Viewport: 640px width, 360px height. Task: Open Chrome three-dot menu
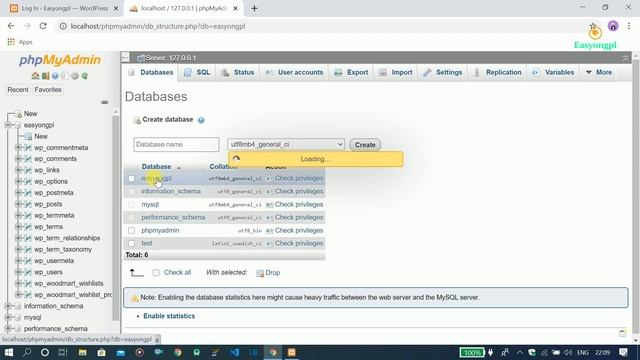pyautogui.click(x=629, y=26)
